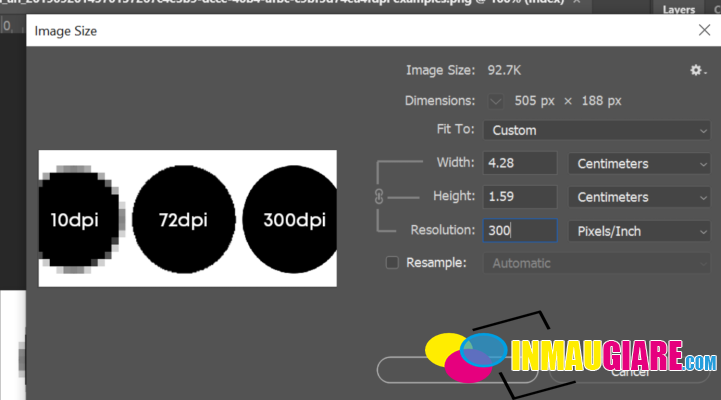Image resolution: width=721 pixels, height=400 pixels.
Task: Open the Fit To Custom dropdown
Action: click(597, 130)
